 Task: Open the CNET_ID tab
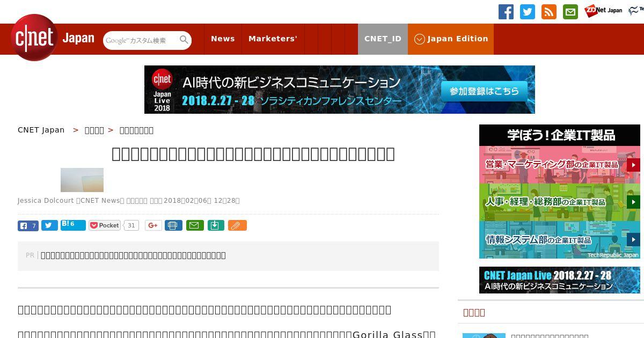[383, 39]
